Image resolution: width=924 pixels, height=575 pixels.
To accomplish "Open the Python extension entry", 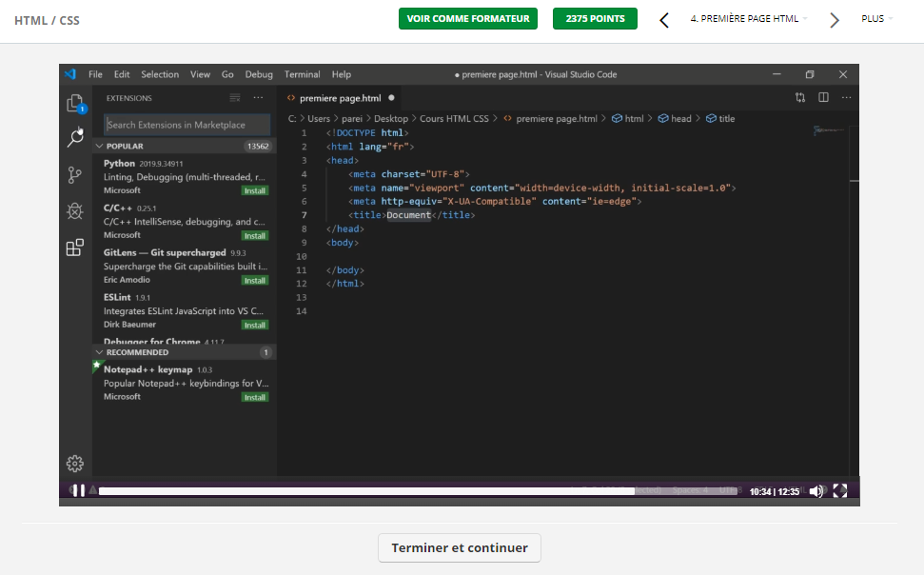I will point(185,177).
